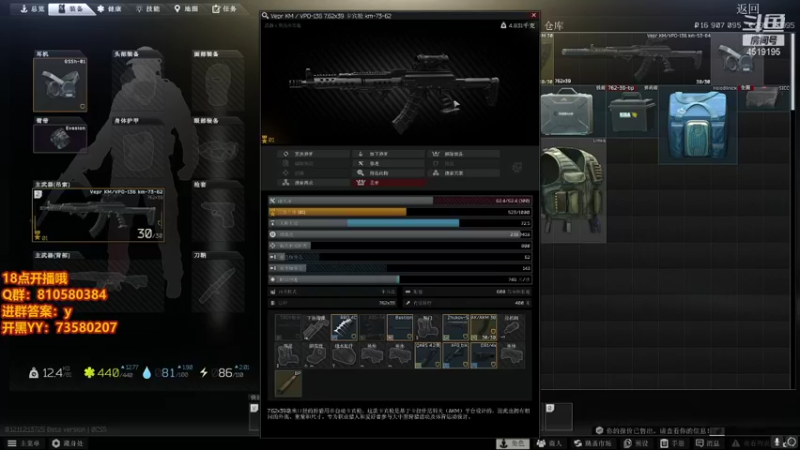800x450 pixels.
Task: Select the OAMS 4.2 mod slot
Action: tap(428, 355)
